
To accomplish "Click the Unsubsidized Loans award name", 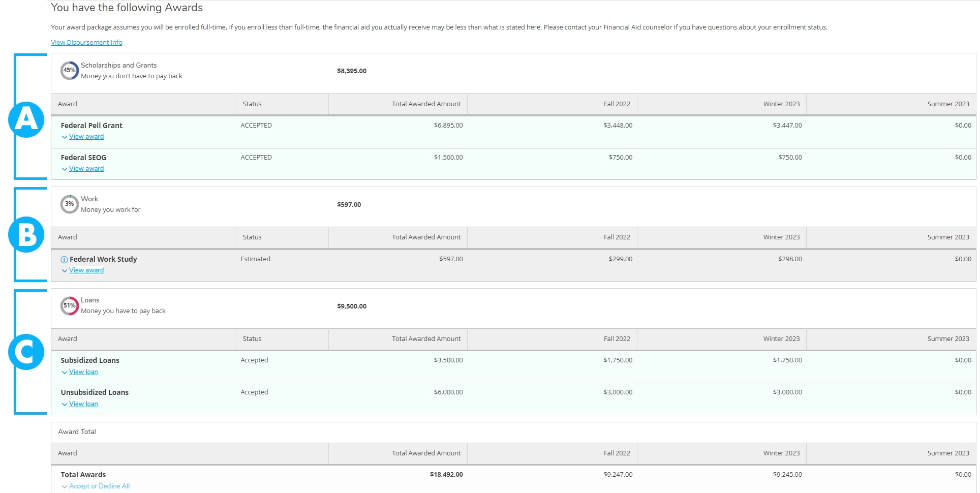I will pos(95,392).
